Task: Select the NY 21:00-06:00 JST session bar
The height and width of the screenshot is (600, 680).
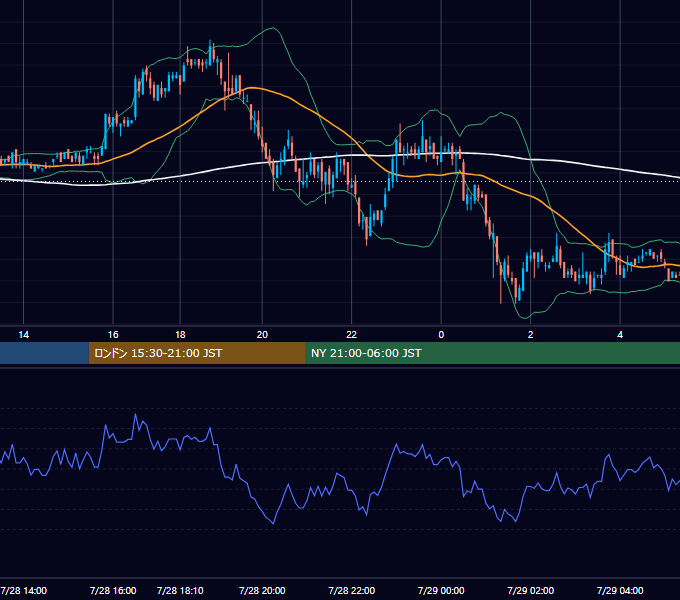Action: [x=492, y=353]
